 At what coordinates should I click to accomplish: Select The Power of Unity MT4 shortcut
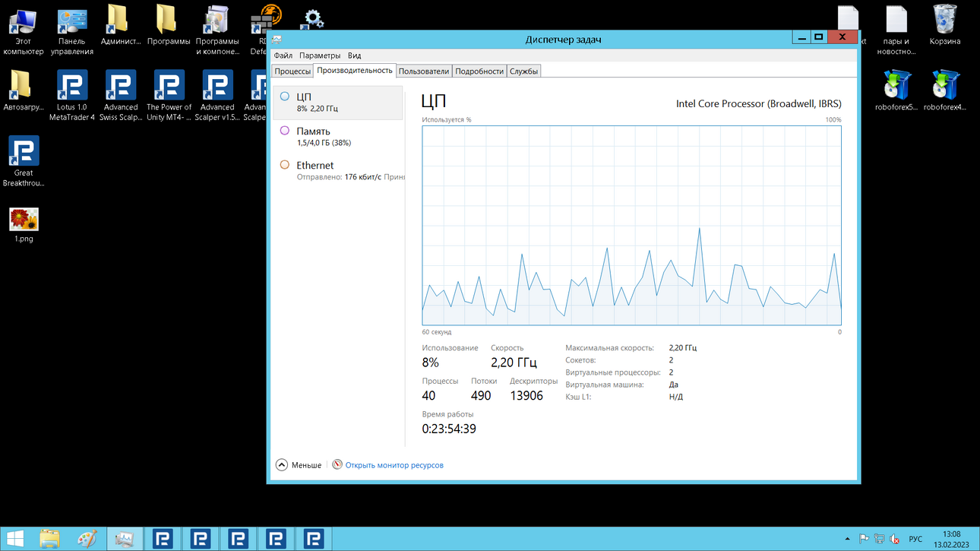coord(169,96)
